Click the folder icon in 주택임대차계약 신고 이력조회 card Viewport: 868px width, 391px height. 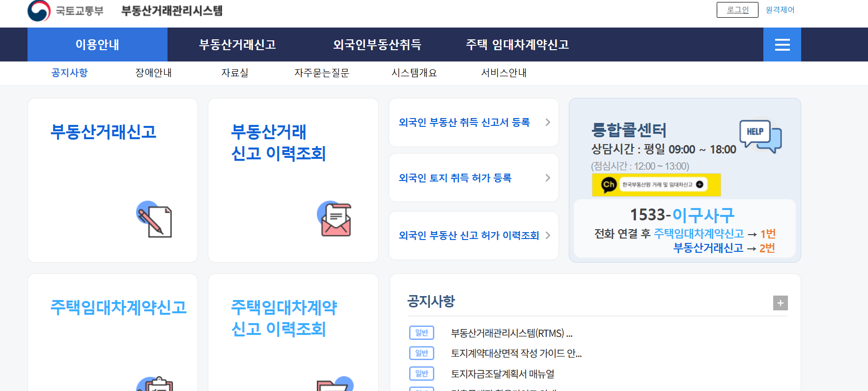pos(335,384)
